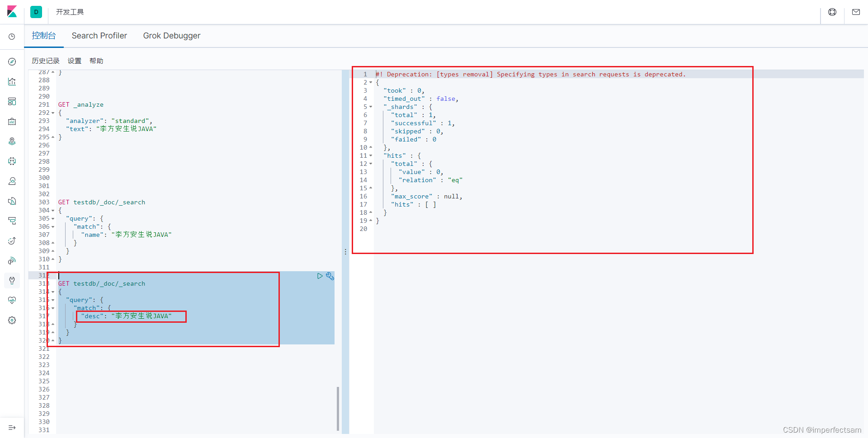Viewport: 868px width, 438px height.
Task: Select Dev Tools wrench icon in sidebar
Action: tap(12, 280)
